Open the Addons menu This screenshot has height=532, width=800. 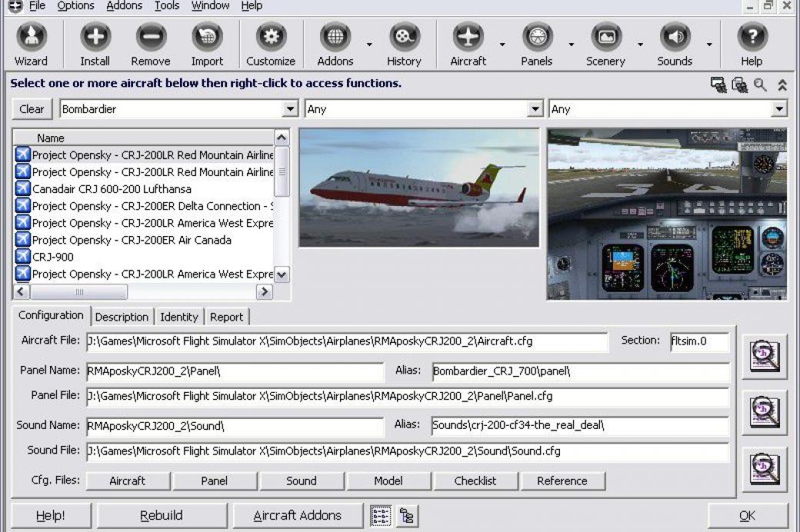click(124, 5)
